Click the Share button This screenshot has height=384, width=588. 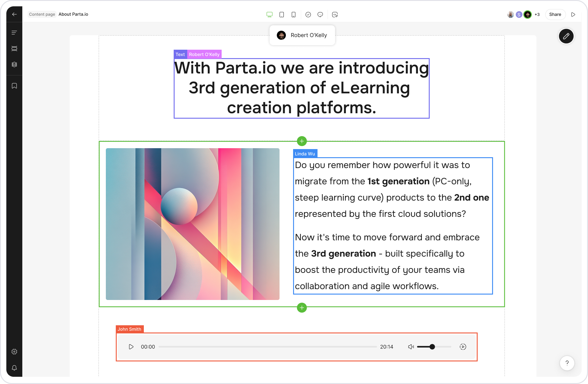pyautogui.click(x=555, y=14)
